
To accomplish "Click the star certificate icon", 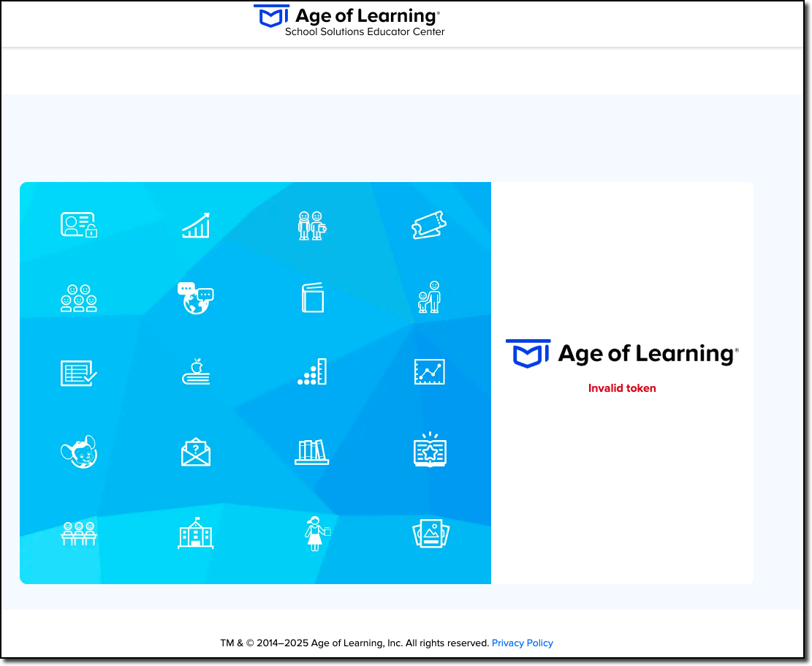I will pyautogui.click(x=430, y=450).
